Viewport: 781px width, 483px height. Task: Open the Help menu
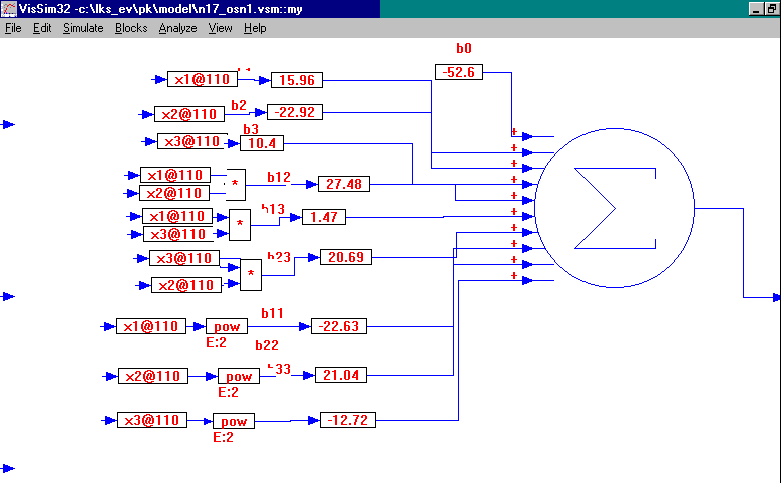click(255, 28)
